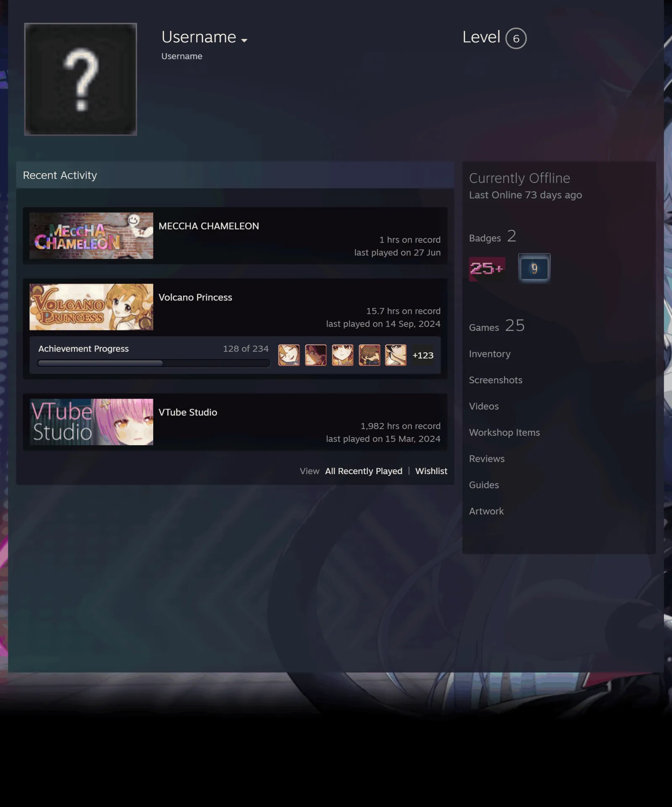Click 'last played on 27 Jun' text
672x807 pixels.
point(397,253)
